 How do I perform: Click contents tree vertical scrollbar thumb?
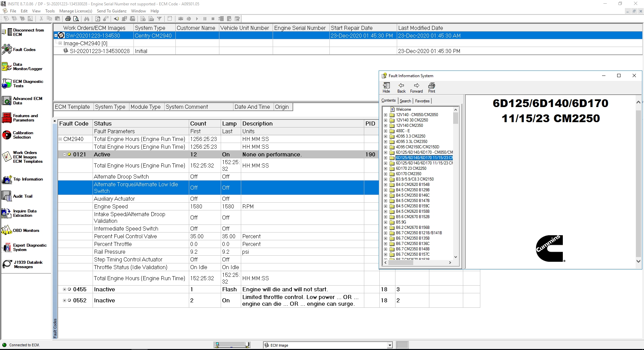[455, 118]
